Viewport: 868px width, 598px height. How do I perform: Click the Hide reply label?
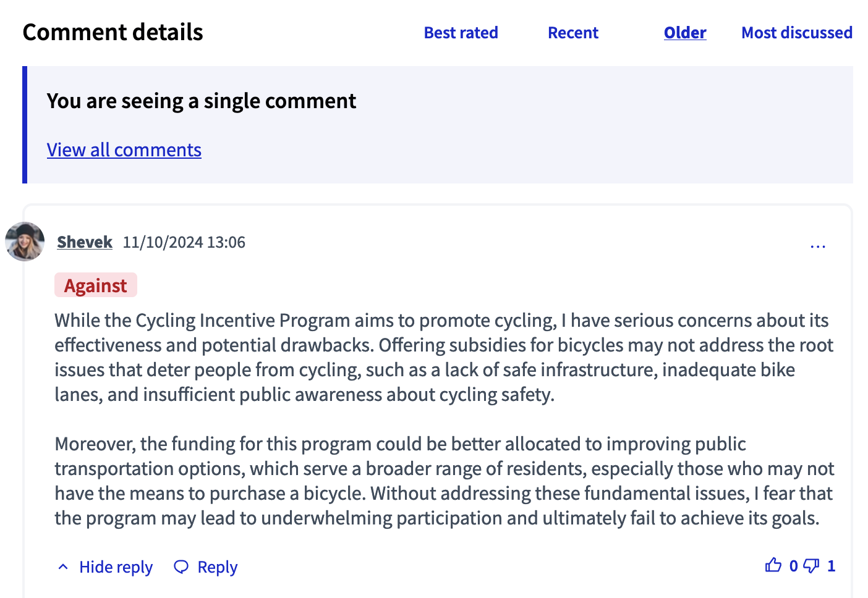tap(116, 567)
